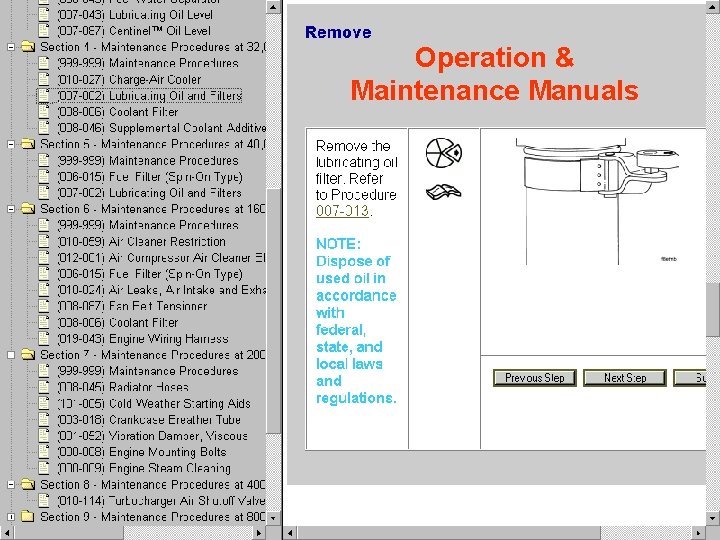This screenshot has width=720, height=540.
Task: Expand Section 9 maintenance procedures
Action: click(11, 517)
